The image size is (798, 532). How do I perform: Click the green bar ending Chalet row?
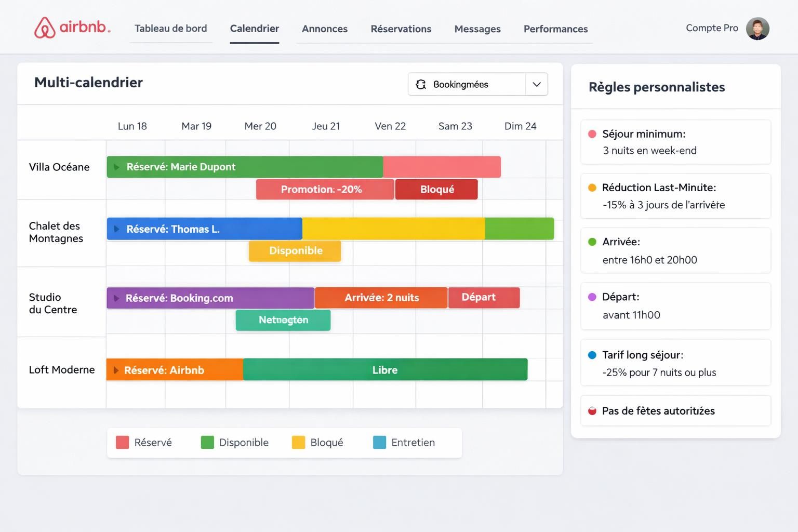(x=520, y=229)
